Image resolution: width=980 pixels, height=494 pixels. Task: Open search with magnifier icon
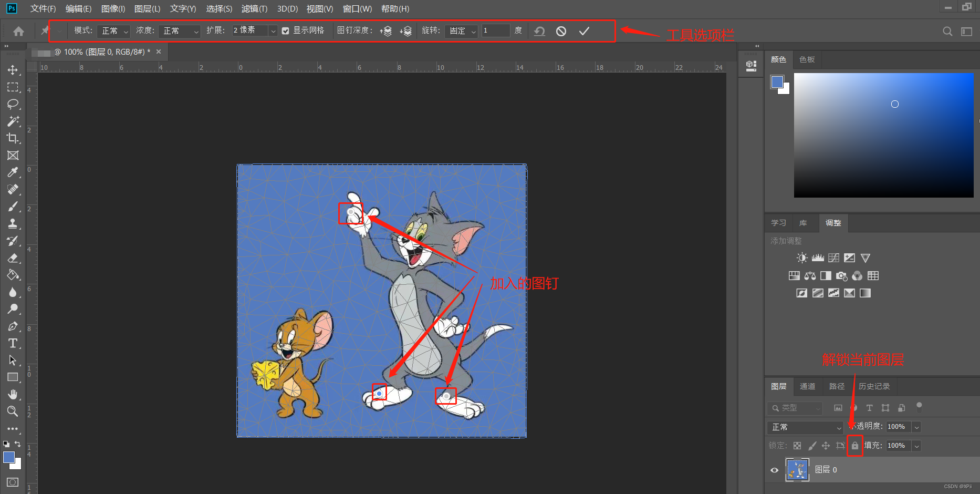(x=947, y=31)
